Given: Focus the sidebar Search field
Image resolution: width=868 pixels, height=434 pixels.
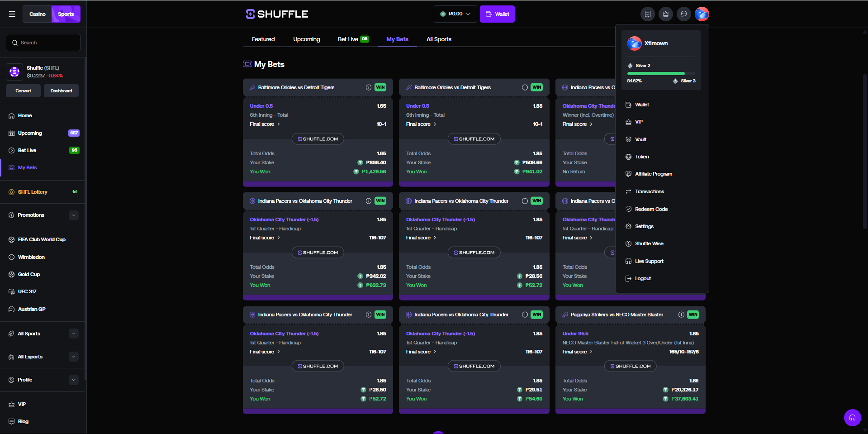Looking at the screenshot, I should point(43,43).
